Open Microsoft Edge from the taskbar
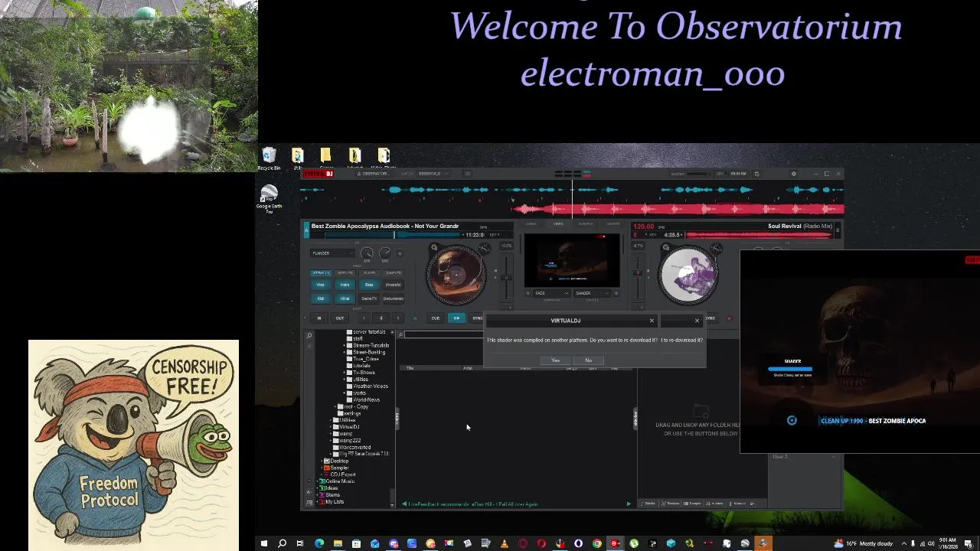 (319, 544)
